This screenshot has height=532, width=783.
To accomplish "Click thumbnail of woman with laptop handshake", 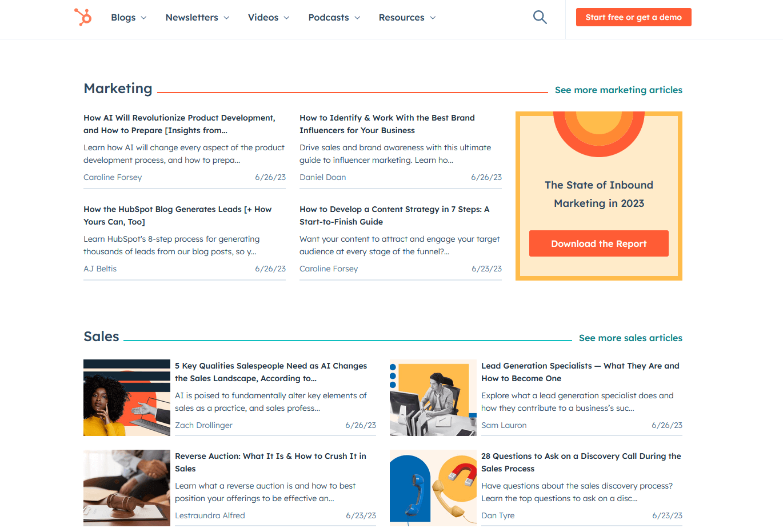I will click(x=127, y=398).
